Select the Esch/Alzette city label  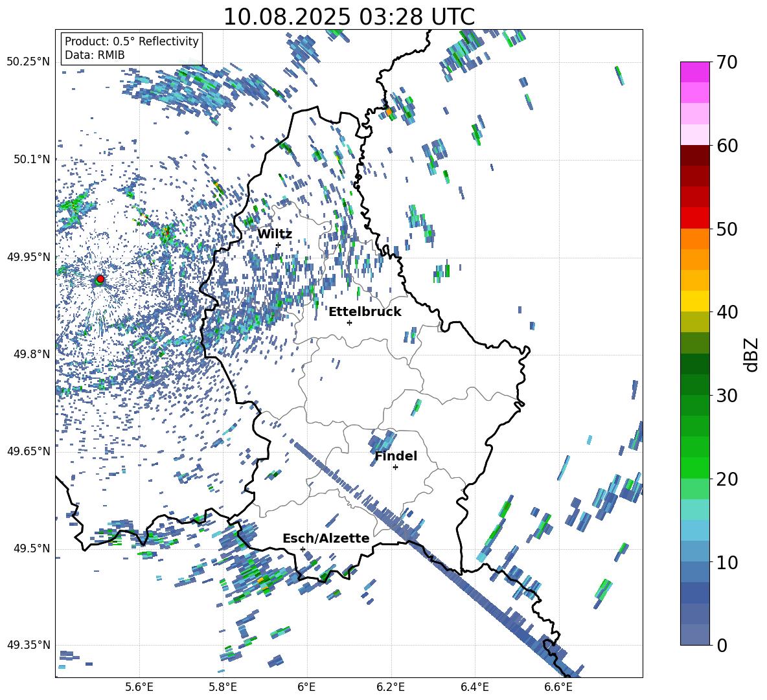[326, 538]
